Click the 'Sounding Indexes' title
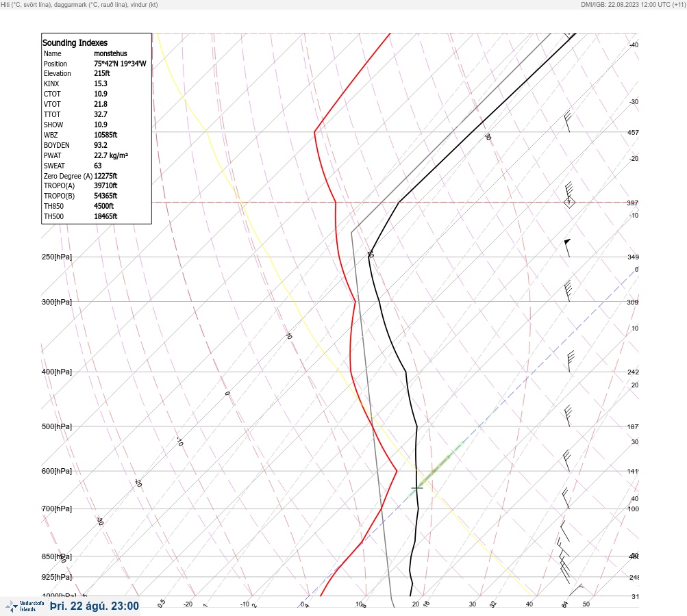This screenshot has width=687, height=616. click(x=75, y=43)
